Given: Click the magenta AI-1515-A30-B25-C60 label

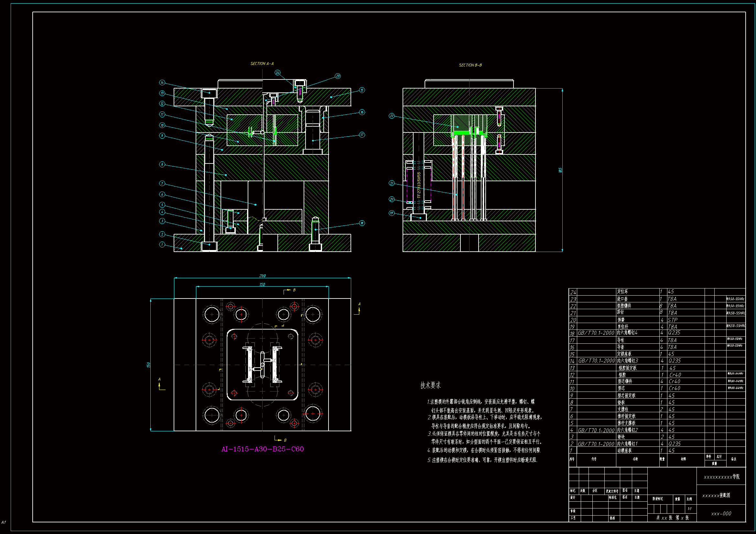Looking at the screenshot, I should pyautogui.click(x=263, y=449).
